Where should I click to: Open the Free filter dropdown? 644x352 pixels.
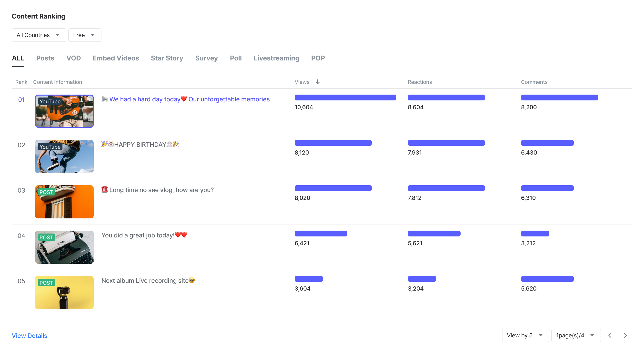(x=84, y=35)
